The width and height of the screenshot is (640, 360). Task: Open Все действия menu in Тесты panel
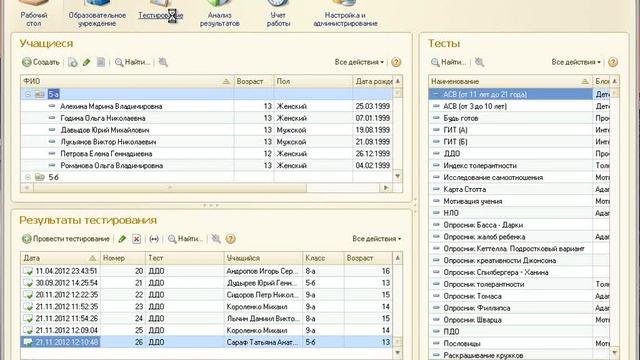tap(576, 62)
